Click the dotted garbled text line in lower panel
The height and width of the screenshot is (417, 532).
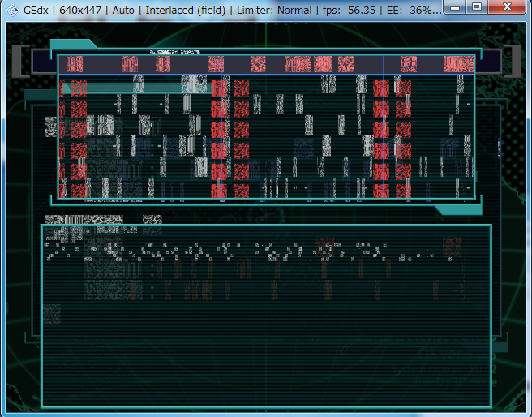243,248
